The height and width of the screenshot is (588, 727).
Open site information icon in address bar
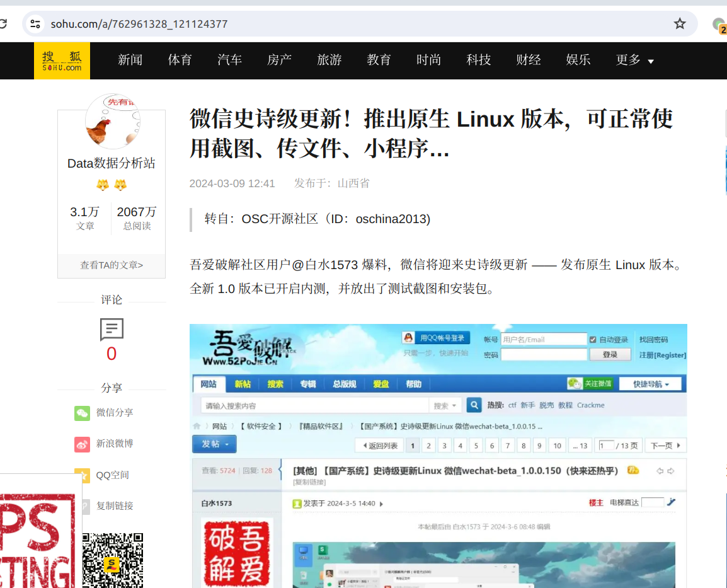point(35,24)
